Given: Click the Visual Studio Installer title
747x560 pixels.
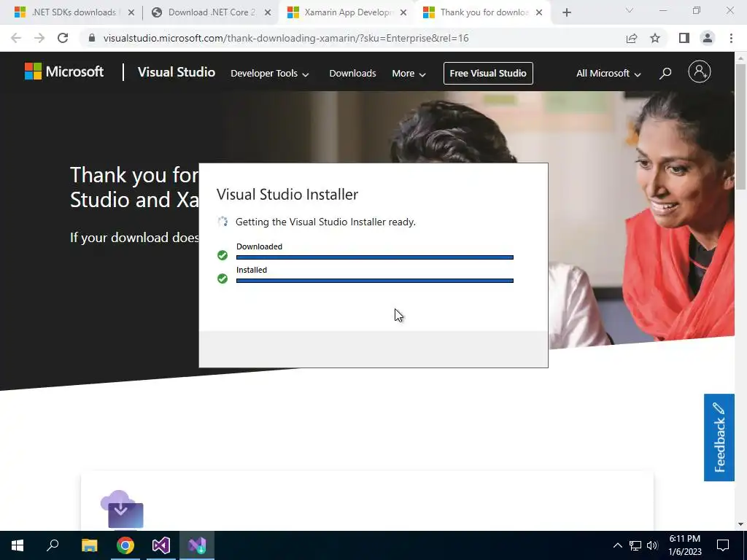Looking at the screenshot, I should [x=287, y=194].
